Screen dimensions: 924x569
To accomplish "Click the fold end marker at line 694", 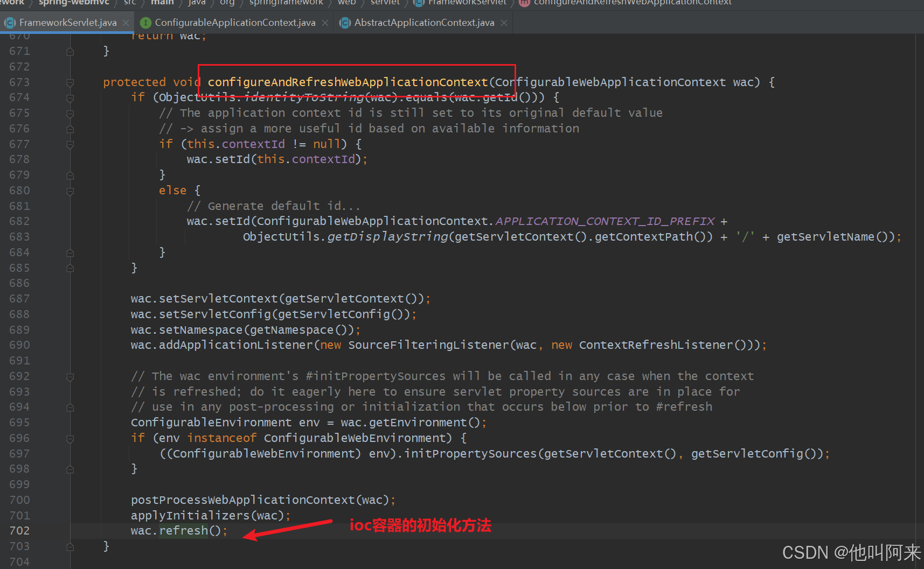I will pos(70,408).
